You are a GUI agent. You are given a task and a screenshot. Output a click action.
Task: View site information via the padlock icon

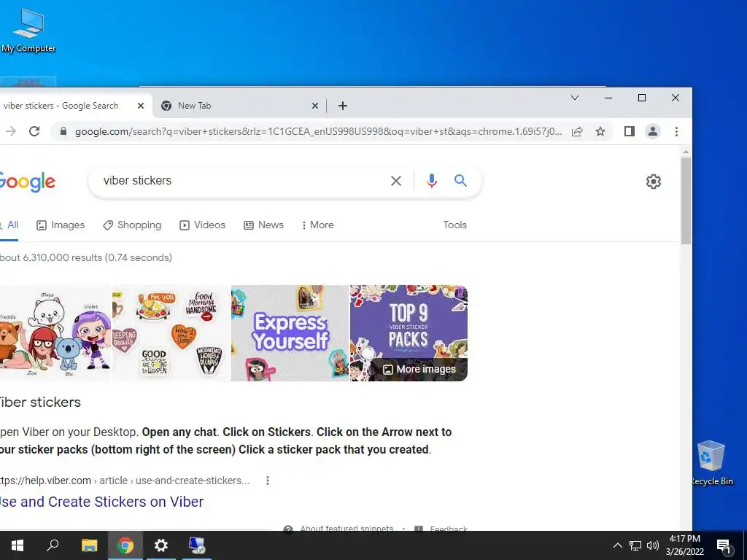click(63, 131)
